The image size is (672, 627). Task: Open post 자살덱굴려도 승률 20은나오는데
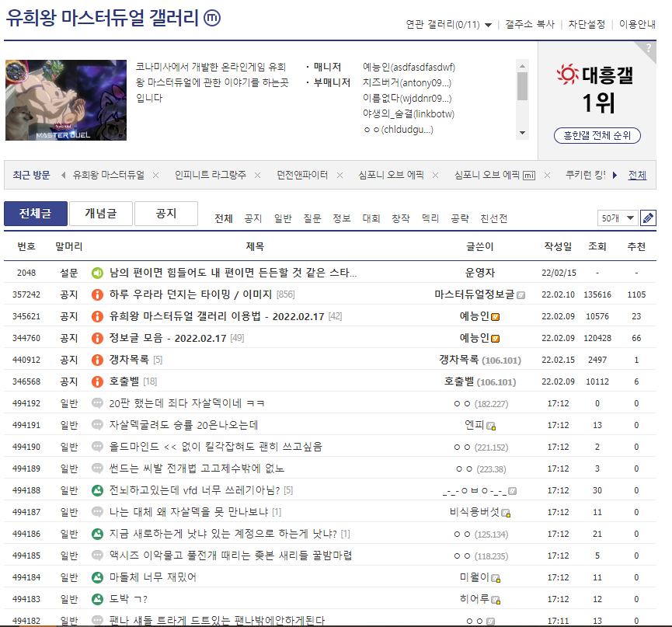183,425
